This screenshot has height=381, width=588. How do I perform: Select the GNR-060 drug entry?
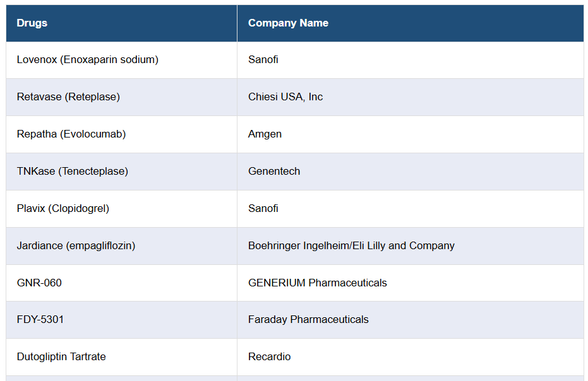click(x=39, y=283)
